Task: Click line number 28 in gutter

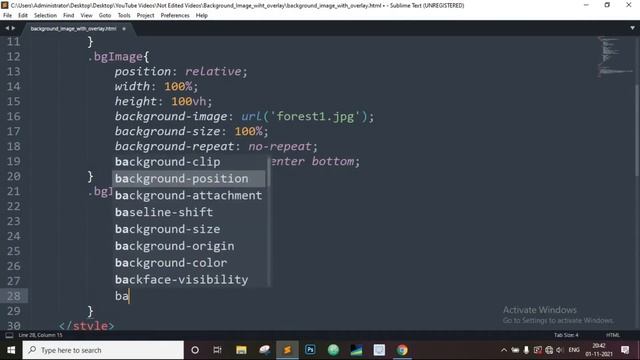Action: pyautogui.click(x=13, y=296)
